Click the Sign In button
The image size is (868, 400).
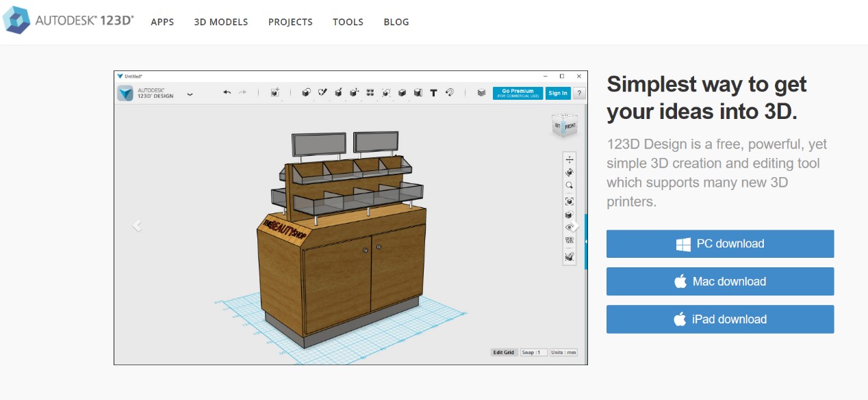(x=558, y=93)
